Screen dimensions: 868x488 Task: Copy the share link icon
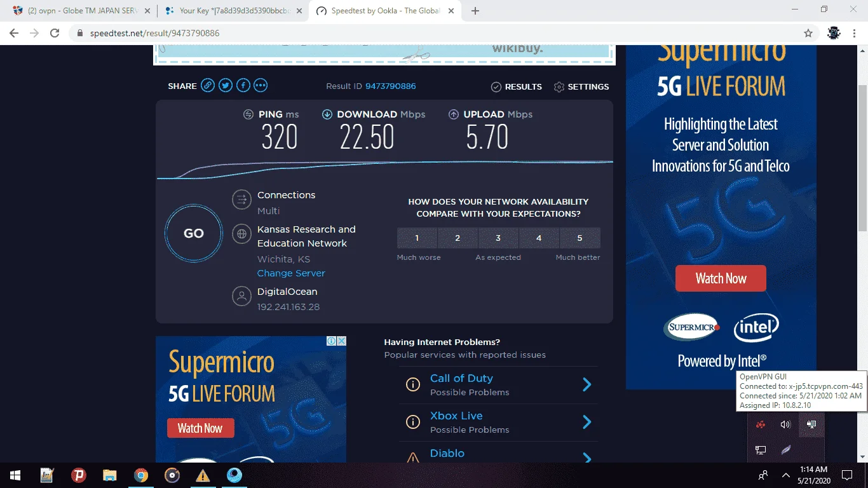pos(208,86)
